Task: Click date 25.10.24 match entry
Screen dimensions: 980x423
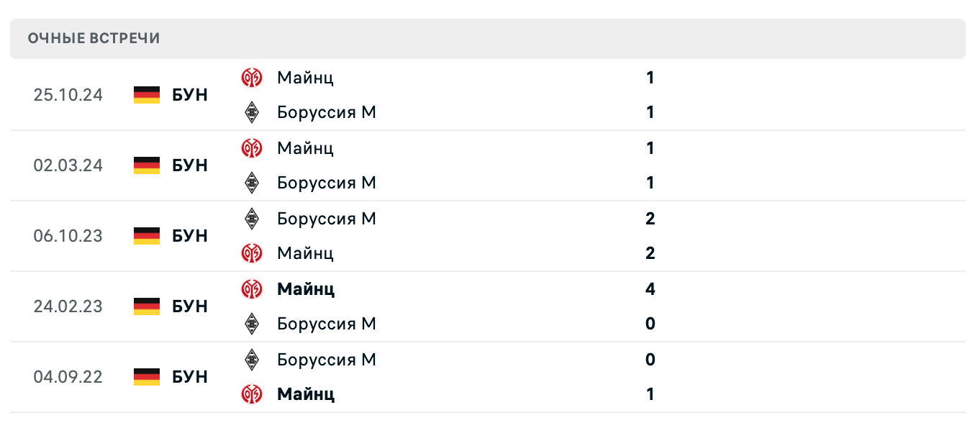Action: pos(68,95)
